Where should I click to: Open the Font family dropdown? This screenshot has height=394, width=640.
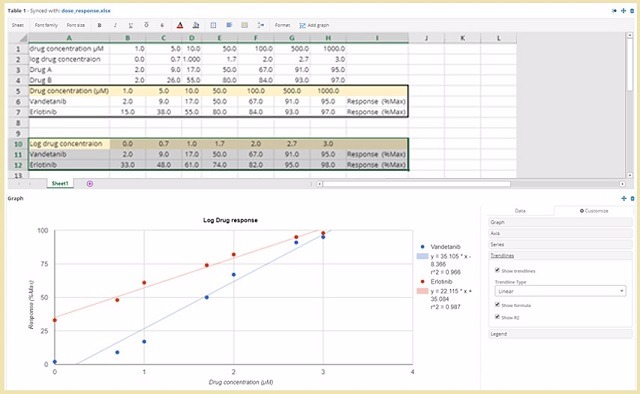46,25
